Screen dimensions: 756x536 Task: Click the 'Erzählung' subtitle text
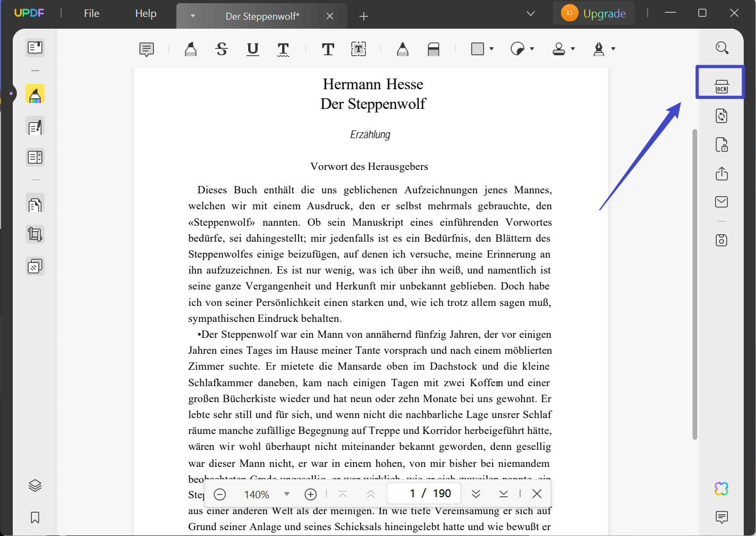[x=370, y=134]
